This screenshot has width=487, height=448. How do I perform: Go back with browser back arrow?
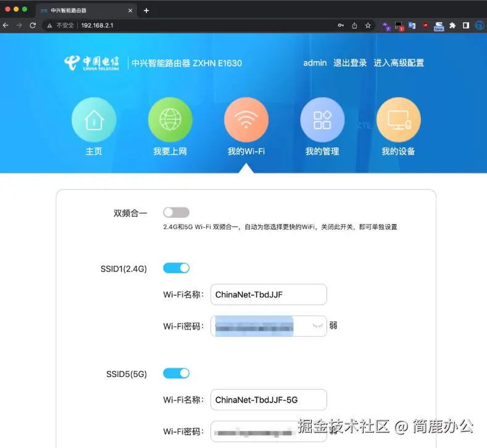tap(6, 25)
